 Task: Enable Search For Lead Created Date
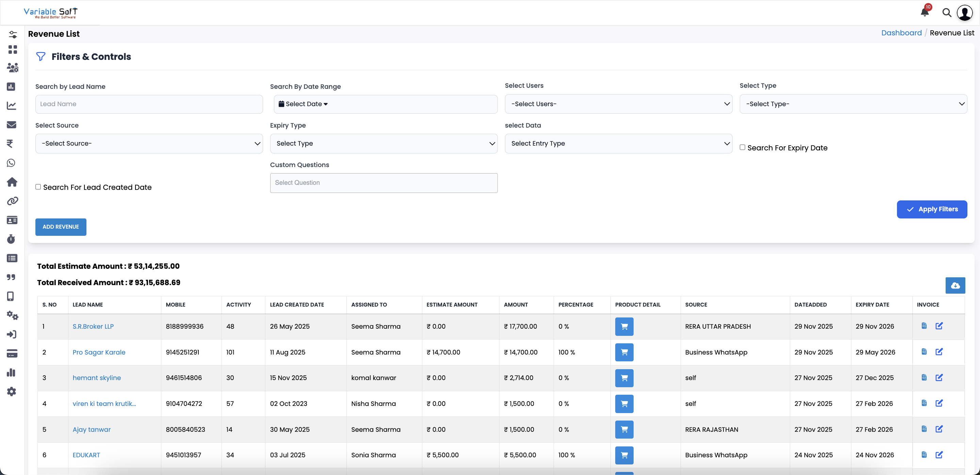pyautogui.click(x=38, y=187)
